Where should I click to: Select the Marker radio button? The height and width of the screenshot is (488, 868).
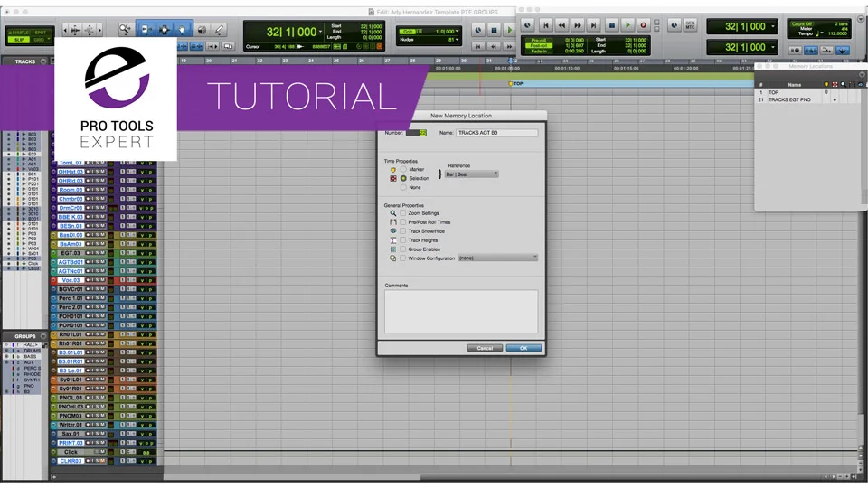(403, 169)
